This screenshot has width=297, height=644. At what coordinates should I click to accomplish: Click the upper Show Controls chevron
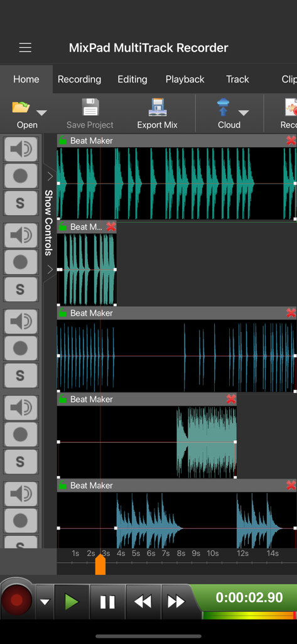pyautogui.click(x=50, y=177)
